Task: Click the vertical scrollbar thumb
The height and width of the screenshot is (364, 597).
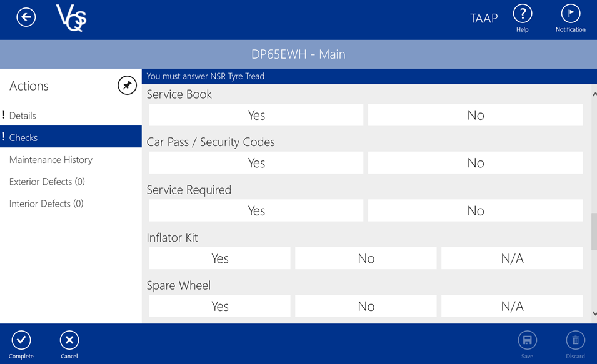Action: click(594, 231)
